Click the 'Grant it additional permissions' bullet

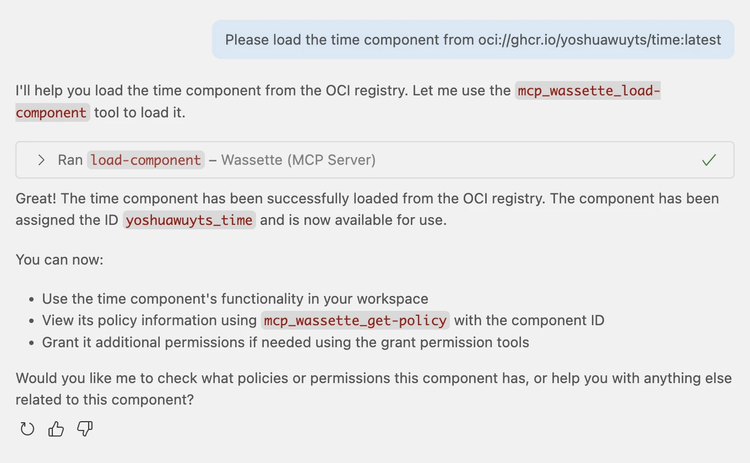[x=285, y=342]
